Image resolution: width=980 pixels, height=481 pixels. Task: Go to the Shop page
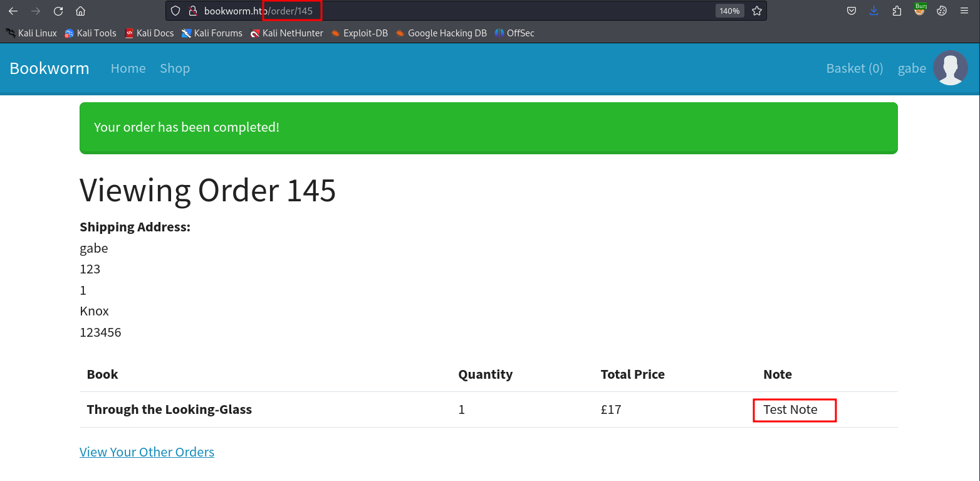click(x=175, y=68)
